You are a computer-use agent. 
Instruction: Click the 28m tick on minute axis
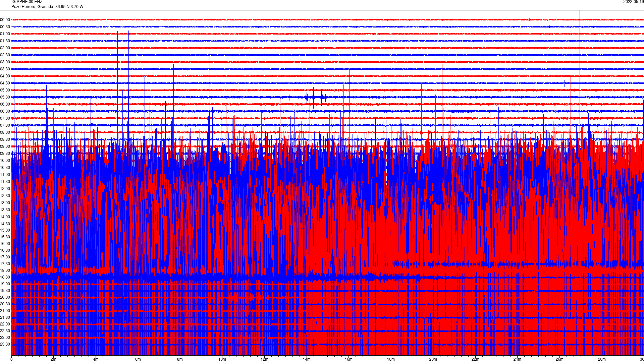(x=602, y=359)
